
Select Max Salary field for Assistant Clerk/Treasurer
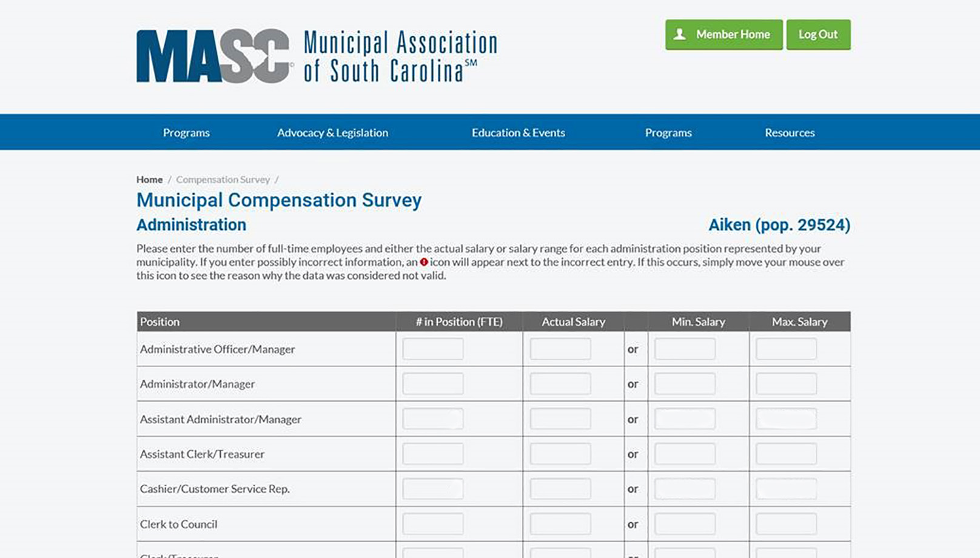click(787, 454)
